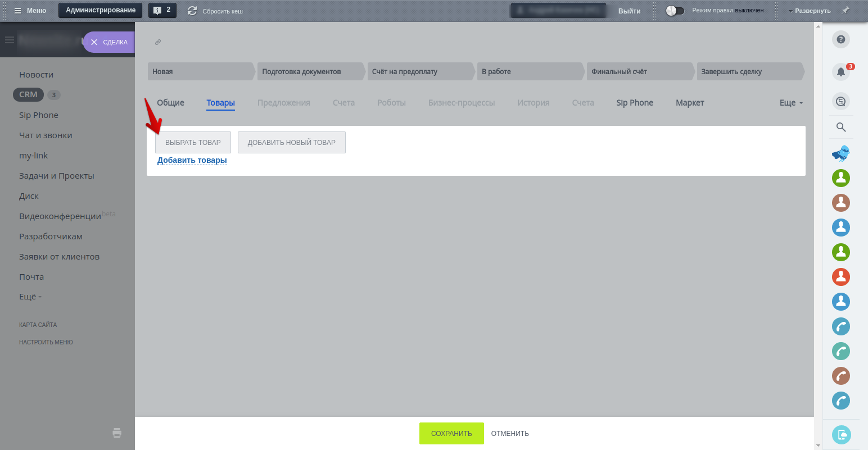Click the search magnifier in right panel
The width and height of the screenshot is (868, 450).
pos(841,127)
